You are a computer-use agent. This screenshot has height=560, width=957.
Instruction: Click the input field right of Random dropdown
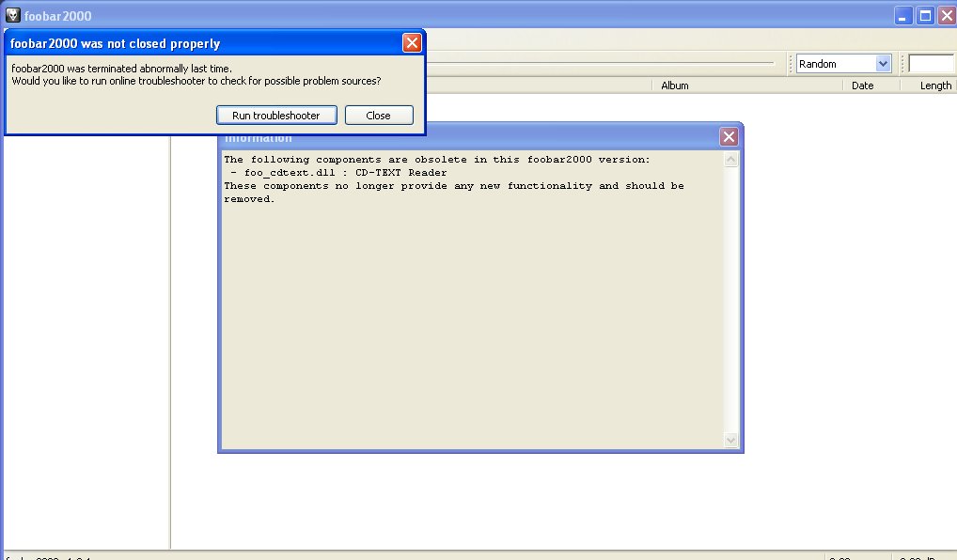point(932,64)
